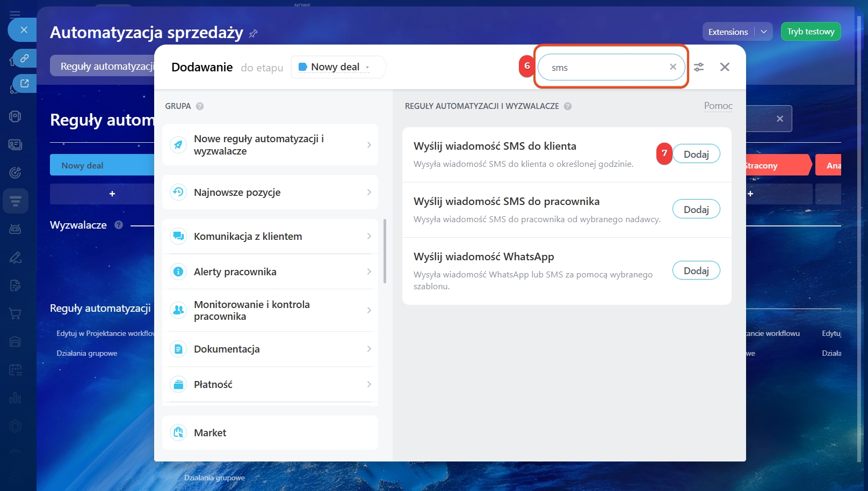This screenshot has height=491, width=868.
Task: Clear the sms search text with the X
Action: pyautogui.click(x=673, y=67)
